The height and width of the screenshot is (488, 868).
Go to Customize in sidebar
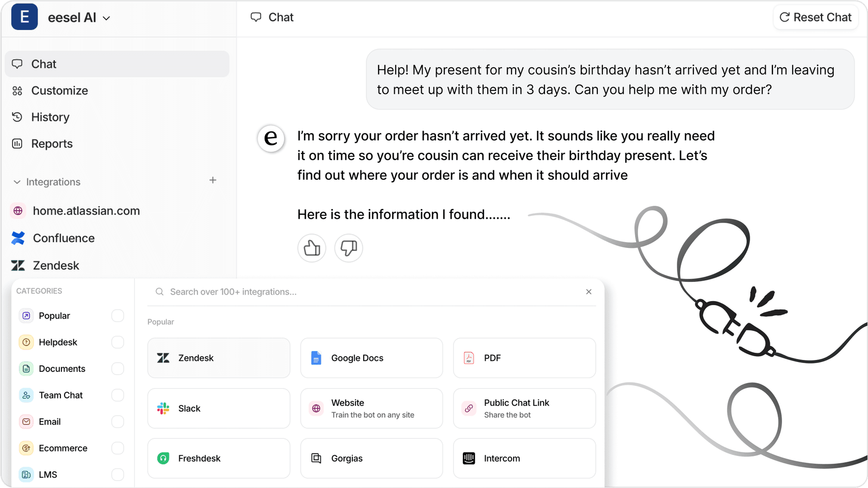[117, 90]
